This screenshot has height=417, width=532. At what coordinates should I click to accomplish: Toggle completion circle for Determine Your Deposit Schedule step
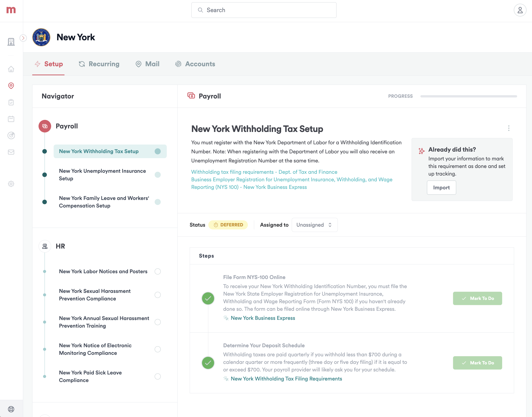(x=208, y=363)
